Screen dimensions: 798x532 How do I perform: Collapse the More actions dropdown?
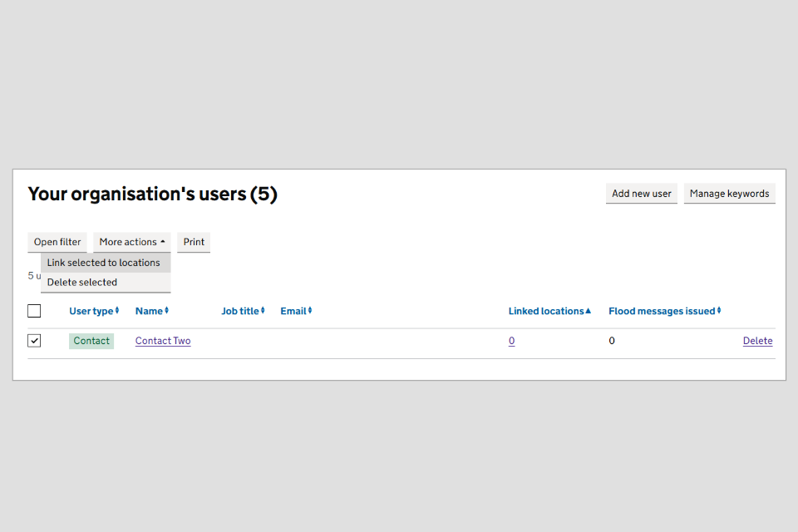click(x=131, y=242)
